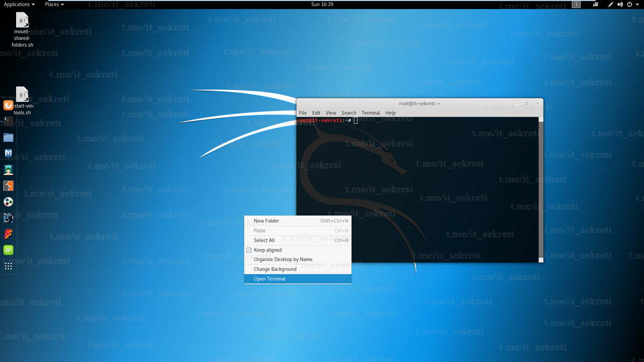The width and height of the screenshot is (644, 362).
Task: Open the volume speaker indicator
Action: tap(620, 4)
